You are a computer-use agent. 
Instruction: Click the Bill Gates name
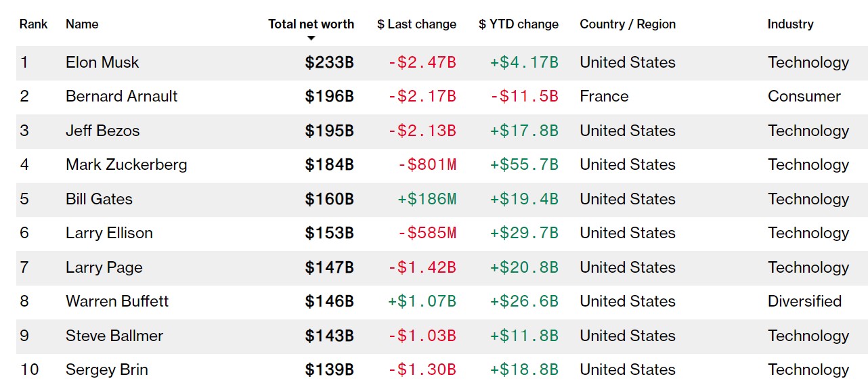click(99, 200)
